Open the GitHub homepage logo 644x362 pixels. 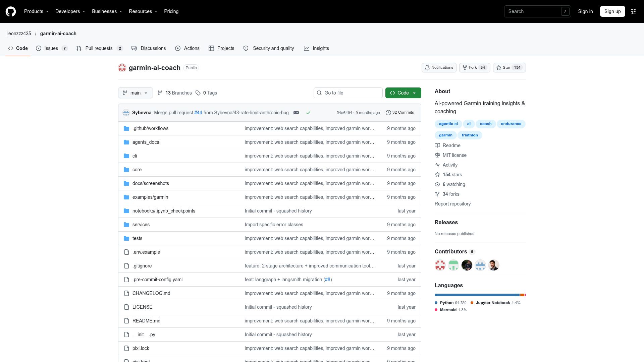[11, 11]
